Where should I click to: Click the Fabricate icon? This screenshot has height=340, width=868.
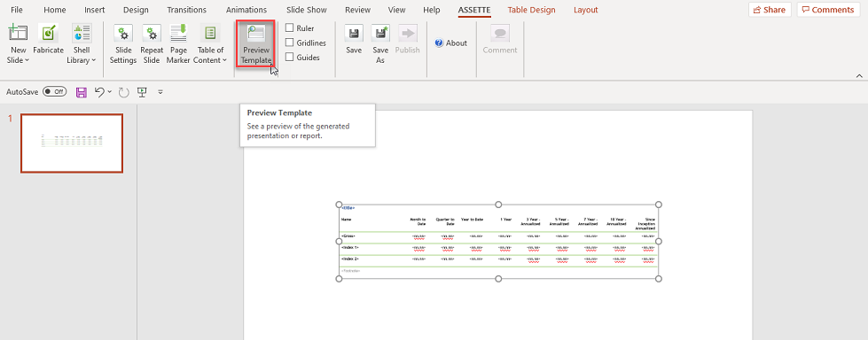pyautogui.click(x=48, y=33)
